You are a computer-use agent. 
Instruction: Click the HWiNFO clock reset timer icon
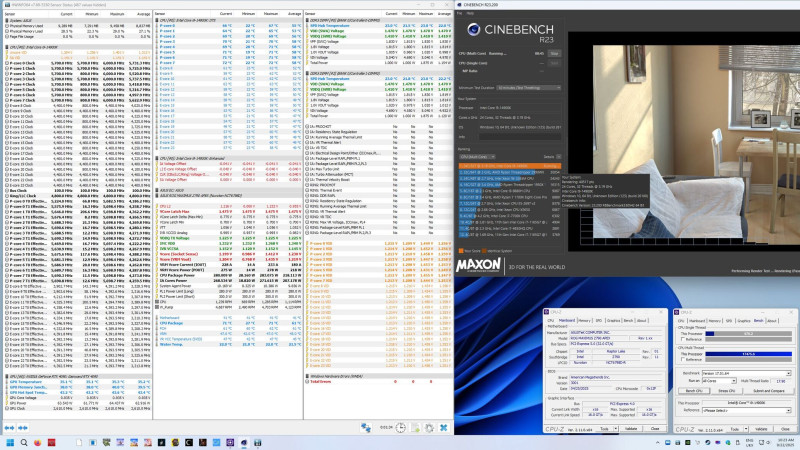coord(401,428)
